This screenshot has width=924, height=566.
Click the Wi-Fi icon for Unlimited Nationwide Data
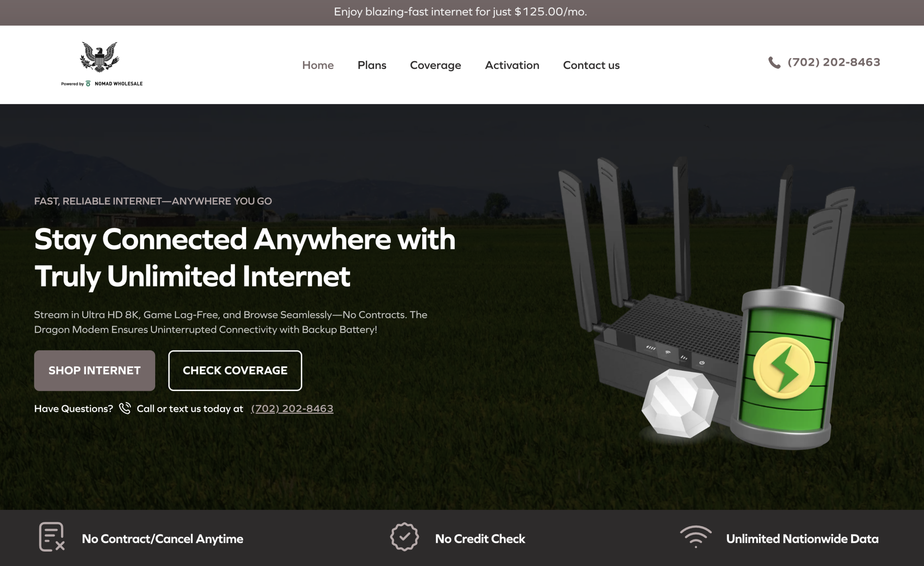[696, 537]
